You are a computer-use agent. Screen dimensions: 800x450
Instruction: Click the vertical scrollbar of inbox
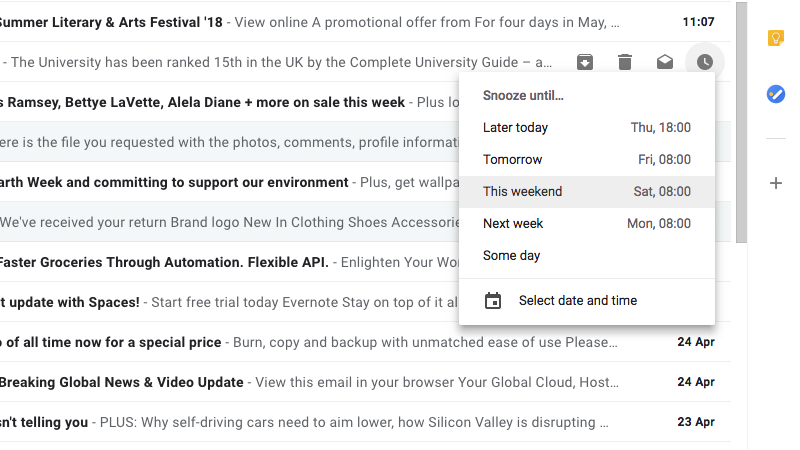pos(741,120)
